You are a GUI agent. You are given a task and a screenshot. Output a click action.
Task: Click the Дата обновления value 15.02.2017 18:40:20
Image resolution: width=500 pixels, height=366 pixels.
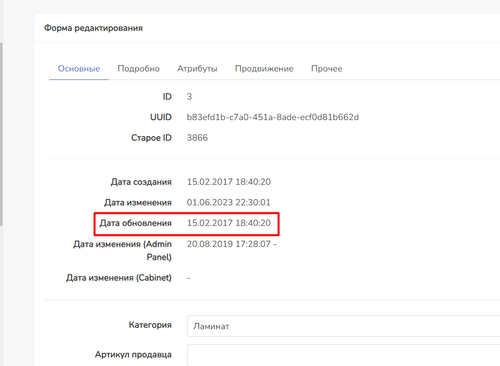coord(229,223)
